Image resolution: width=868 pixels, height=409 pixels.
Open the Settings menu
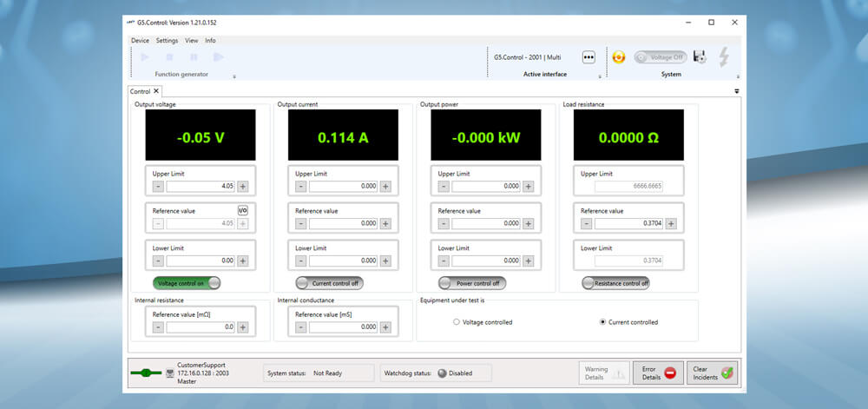(167, 41)
